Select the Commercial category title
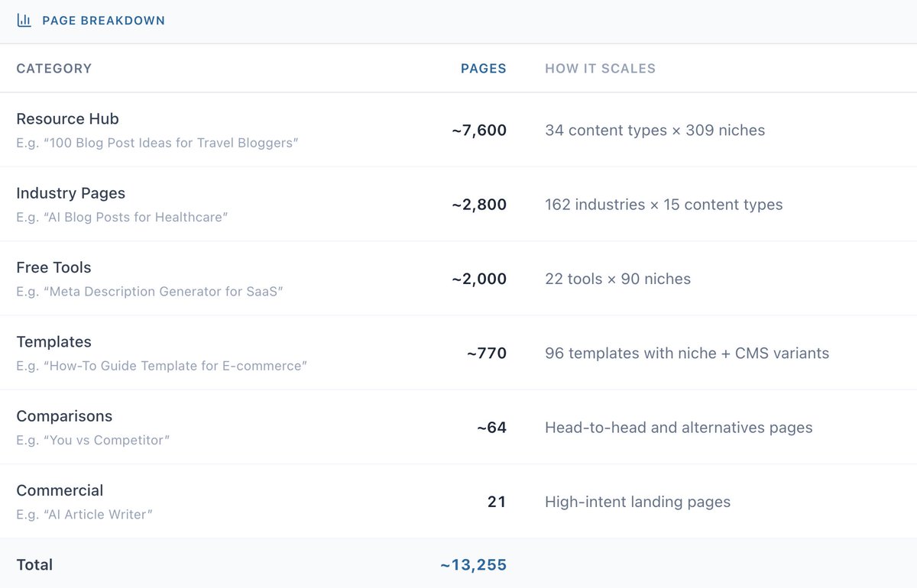917x588 pixels. pyautogui.click(x=60, y=490)
